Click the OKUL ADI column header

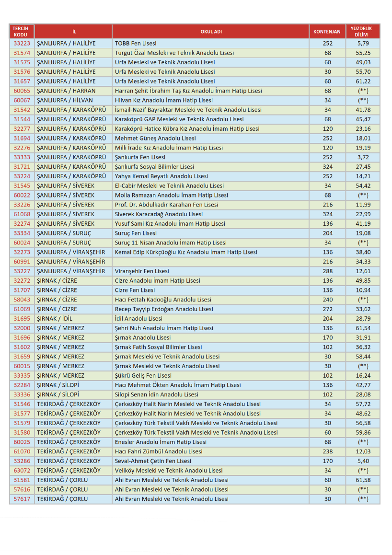(210, 32)
